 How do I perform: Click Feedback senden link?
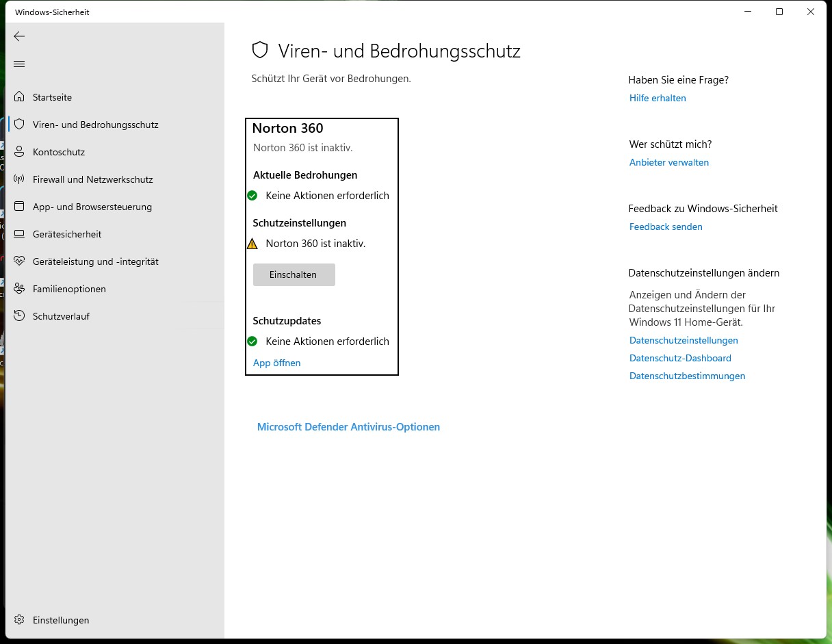(x=666, y=227)
